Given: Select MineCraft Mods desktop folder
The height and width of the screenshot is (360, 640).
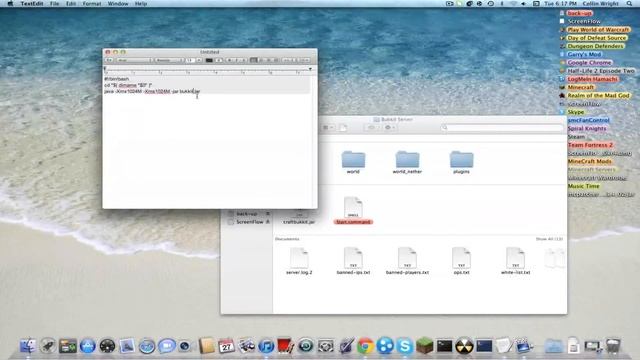Looking at the screenshot, I should tap(590, 161).
